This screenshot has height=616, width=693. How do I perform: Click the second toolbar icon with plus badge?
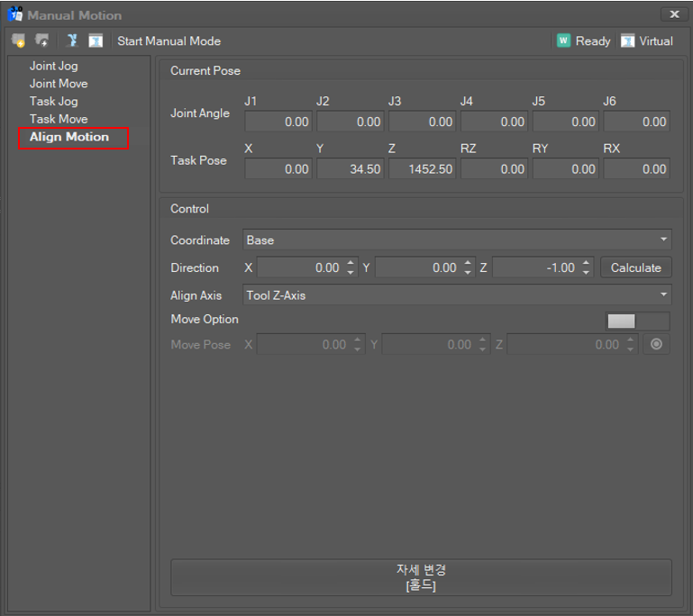(x=41, y=41)
